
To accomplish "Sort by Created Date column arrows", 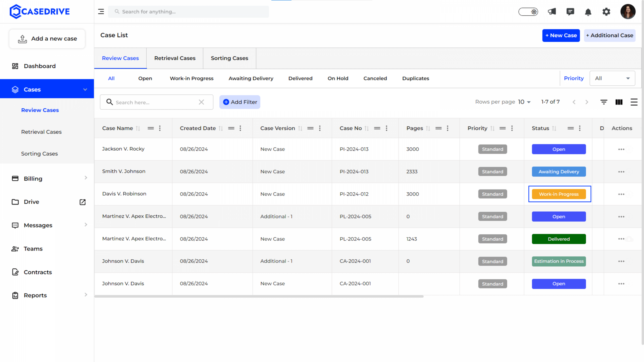I will [x=220, y=128].
